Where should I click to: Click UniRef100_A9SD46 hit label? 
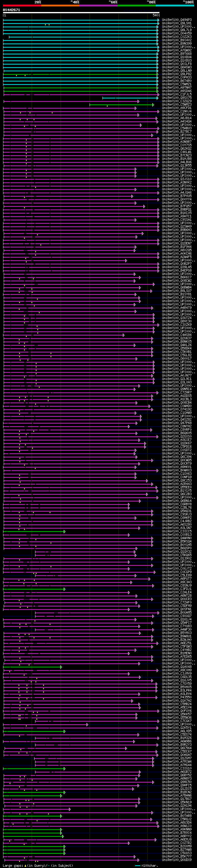tap(177, 91)
